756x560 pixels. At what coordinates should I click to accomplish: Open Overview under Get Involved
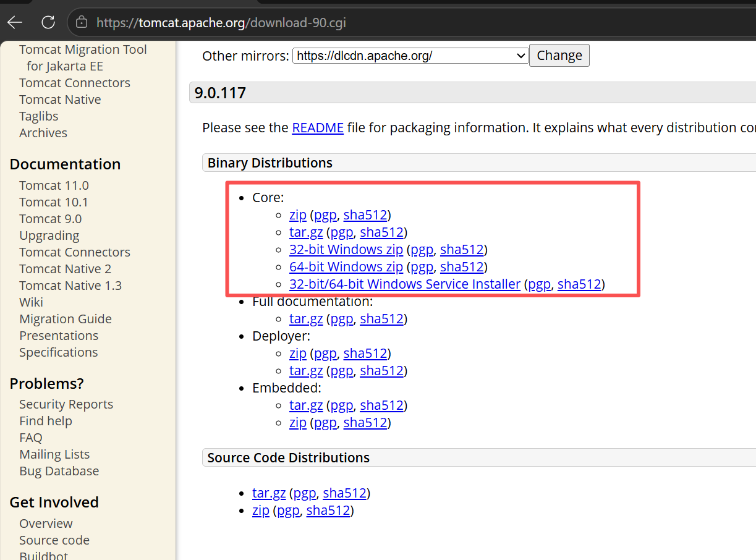[x=46, y=524]
